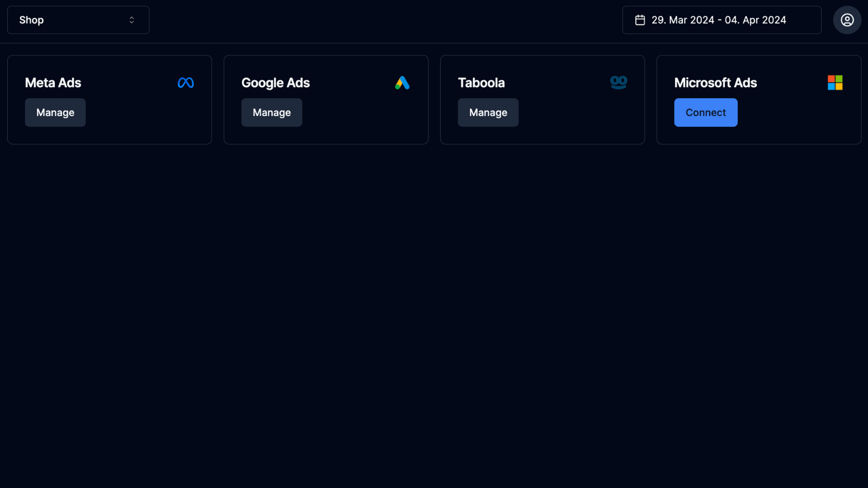Click the Google Ads logo icon

coord(402,82)
